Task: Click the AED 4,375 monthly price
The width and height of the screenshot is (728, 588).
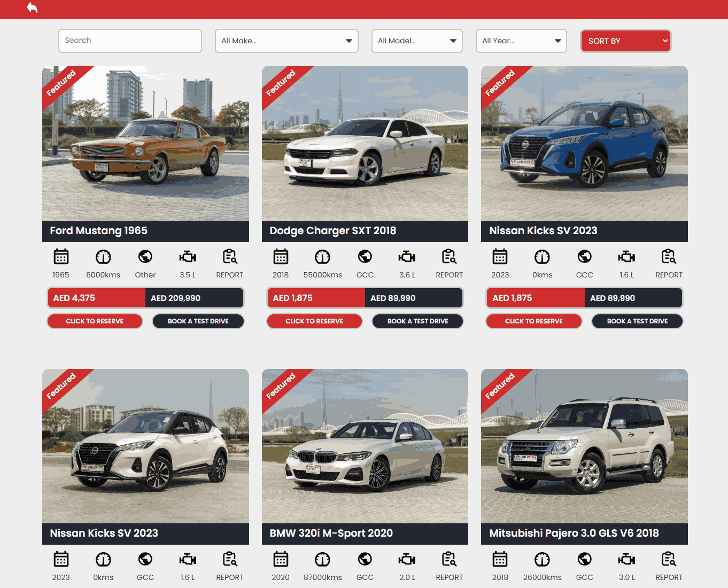Action: coord(74,298)
